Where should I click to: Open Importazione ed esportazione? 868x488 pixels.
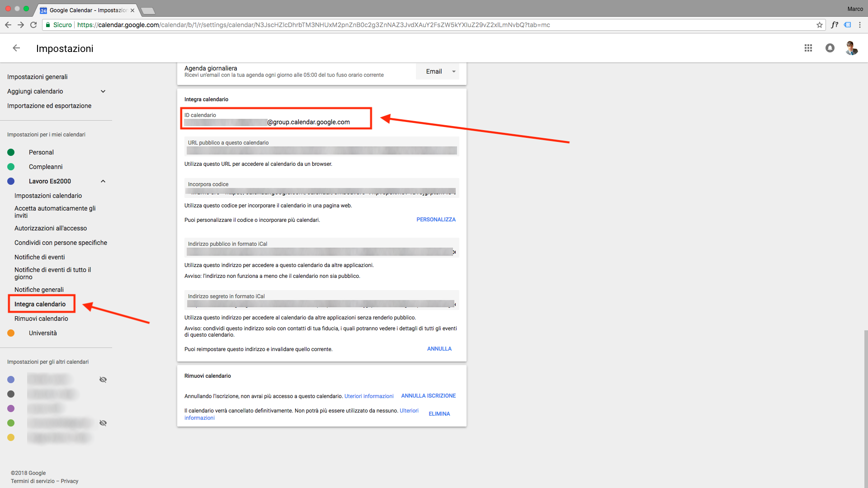[49, 106]
